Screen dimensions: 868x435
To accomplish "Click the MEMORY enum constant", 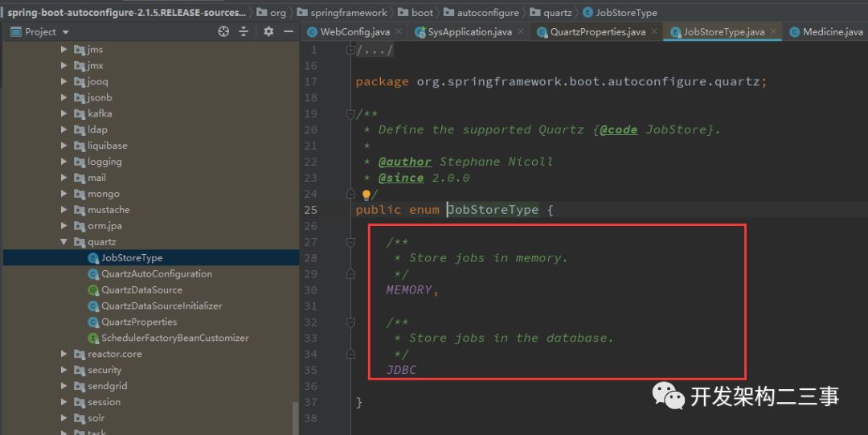I will point(408,289).
